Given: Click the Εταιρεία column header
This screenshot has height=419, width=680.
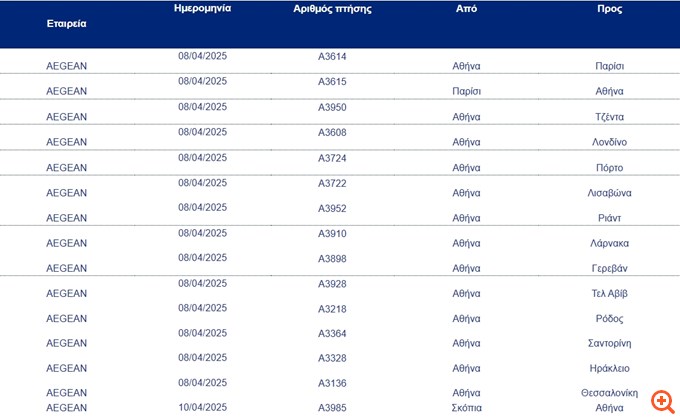Looking at the screenshot, I should (66, 23).
